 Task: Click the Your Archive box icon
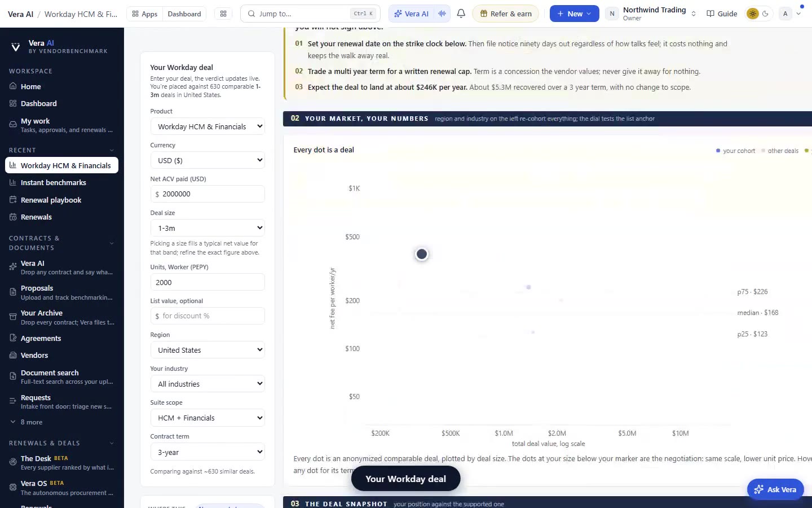[13, 317]
